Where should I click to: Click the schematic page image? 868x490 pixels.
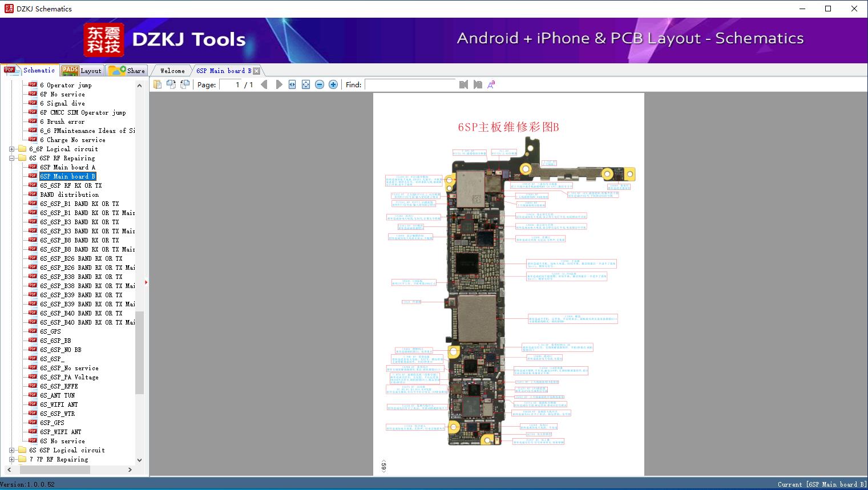[x=508, y=284]
